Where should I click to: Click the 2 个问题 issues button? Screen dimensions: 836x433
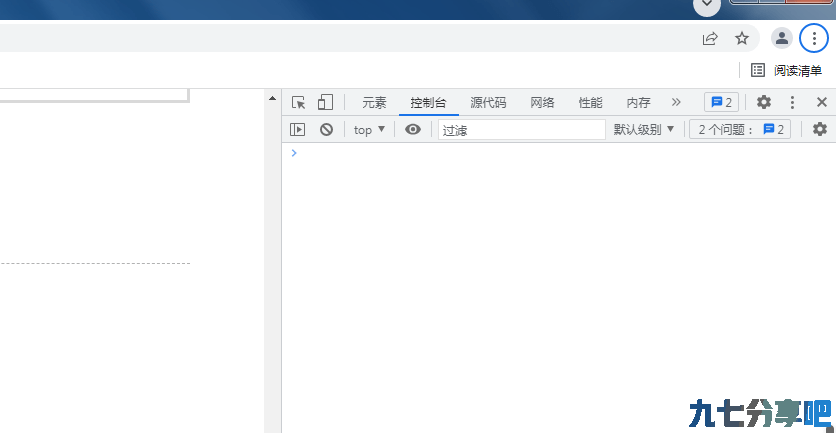740,129
